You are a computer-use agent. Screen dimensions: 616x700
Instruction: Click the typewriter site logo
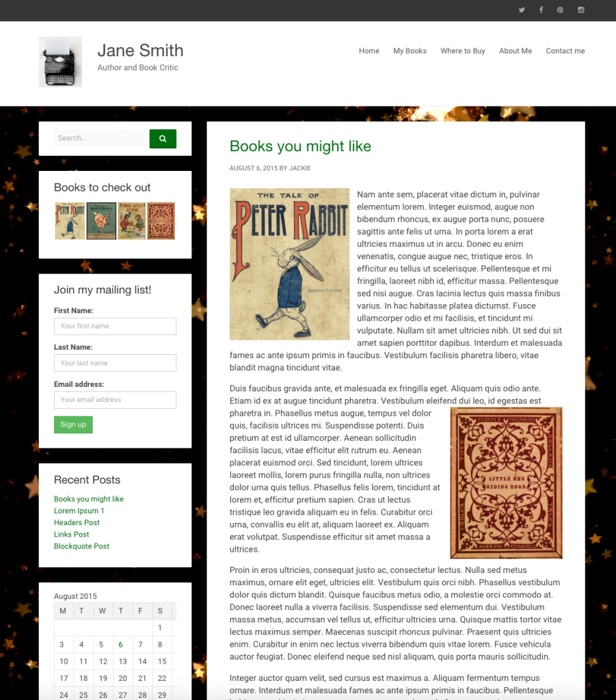[x=60, y=62]
